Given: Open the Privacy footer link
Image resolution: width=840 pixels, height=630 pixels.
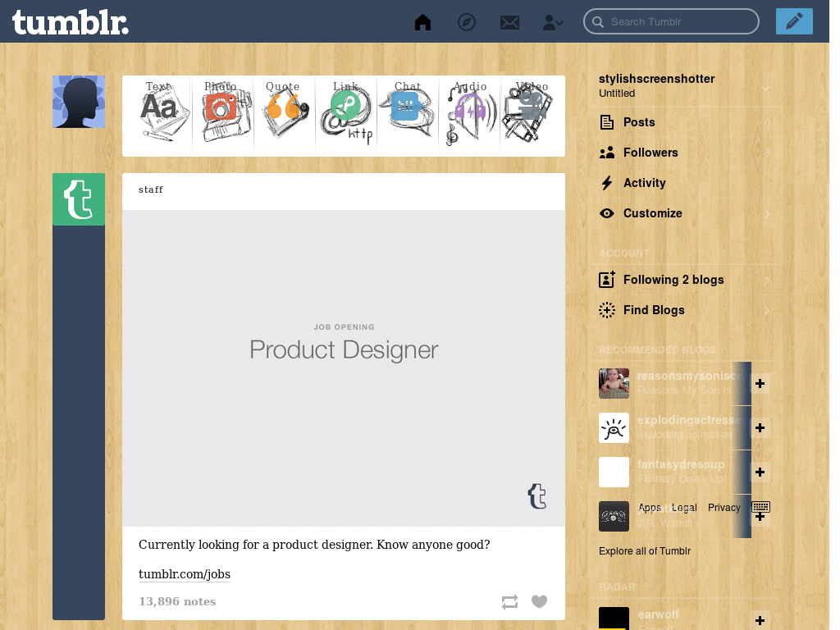Looking at the screenshot, I should (x=724, y=508).
